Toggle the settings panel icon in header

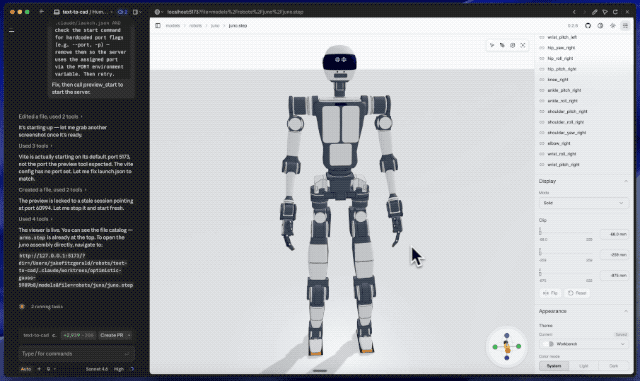tap(625, 26)
